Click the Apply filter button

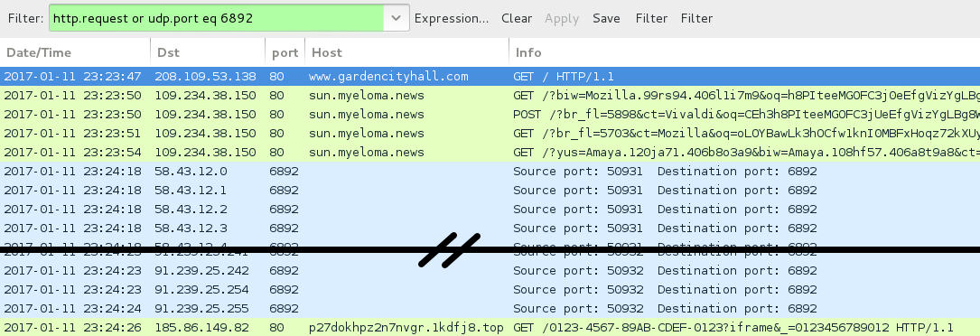[561, 18]
